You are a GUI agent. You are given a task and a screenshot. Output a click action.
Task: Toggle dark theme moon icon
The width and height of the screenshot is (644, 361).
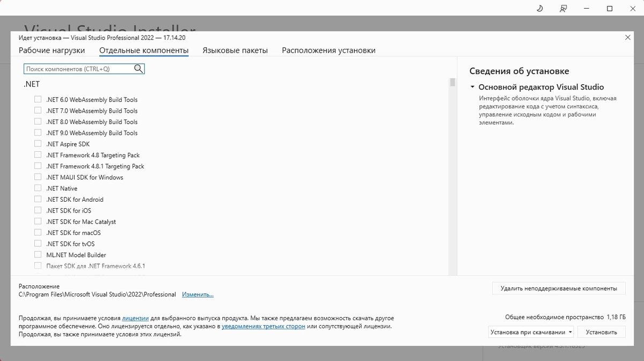click(540, 9)
